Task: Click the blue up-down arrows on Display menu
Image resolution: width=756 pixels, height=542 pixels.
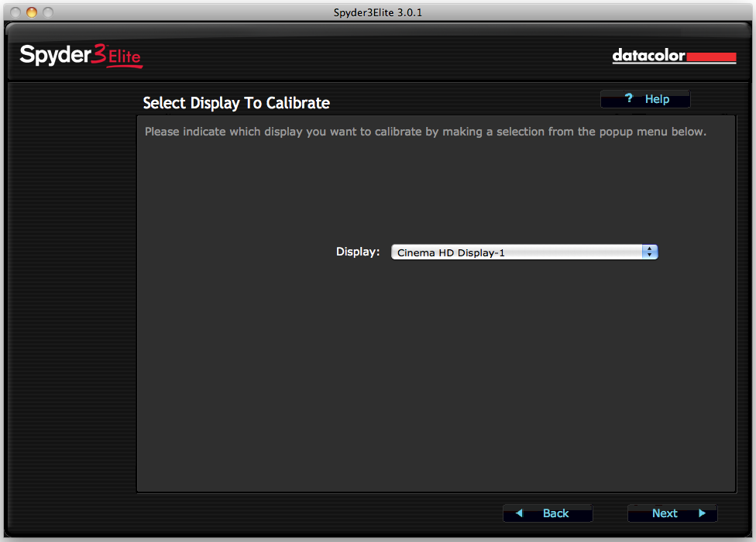Action: (x=650, y=252)
